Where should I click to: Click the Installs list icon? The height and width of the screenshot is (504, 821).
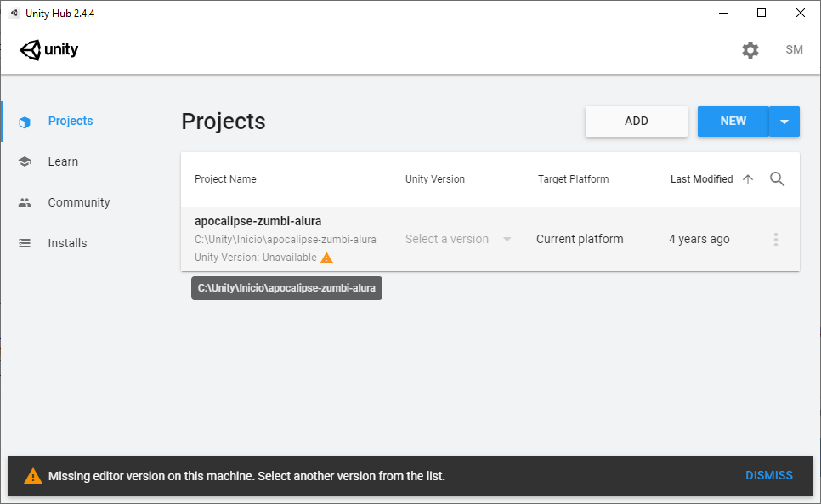(x=25, y=243)
